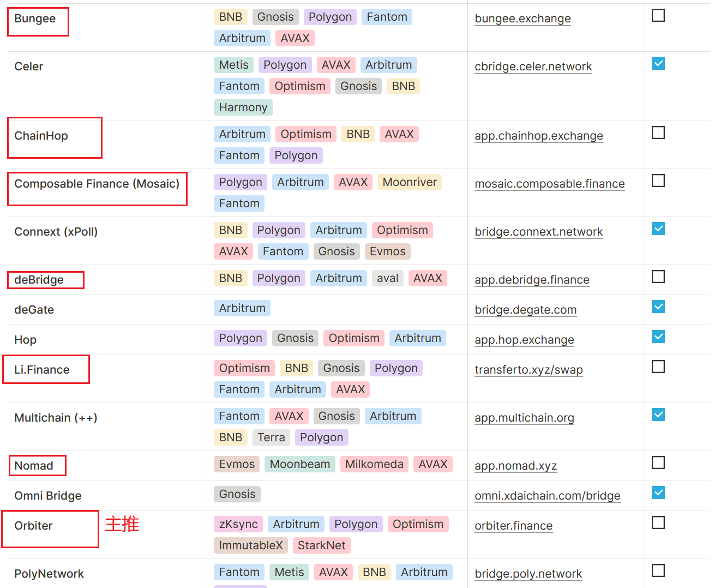Open mosaic.composable.finance link

tap(550, 184)
